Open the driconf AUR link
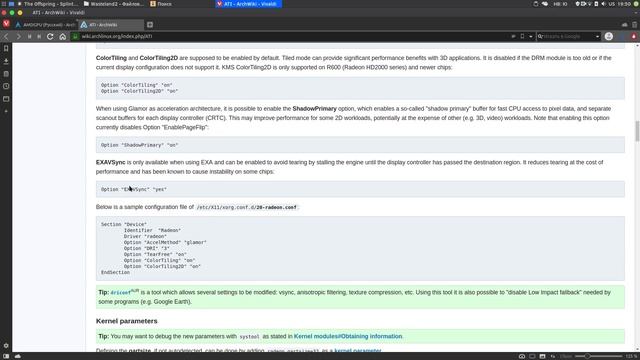Image resolution: width=640 pixels, height=360 pixels. 121,293
